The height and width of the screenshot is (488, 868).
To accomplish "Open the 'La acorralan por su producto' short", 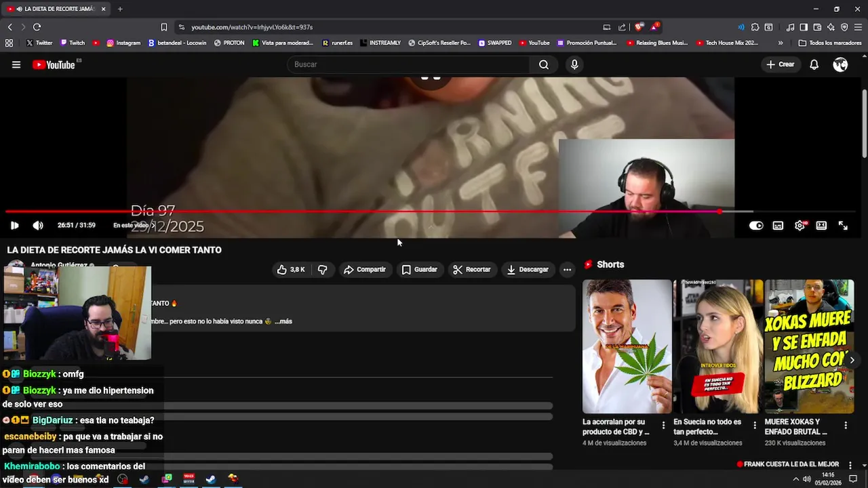I will pyautogui.click(x=627, y=346).
